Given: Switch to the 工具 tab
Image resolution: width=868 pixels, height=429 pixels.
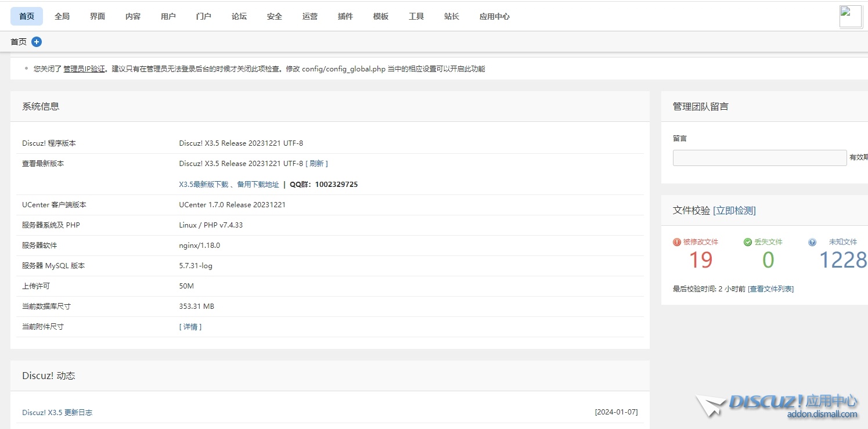Looking at the screenshot, I should click(x=416, y=16).
